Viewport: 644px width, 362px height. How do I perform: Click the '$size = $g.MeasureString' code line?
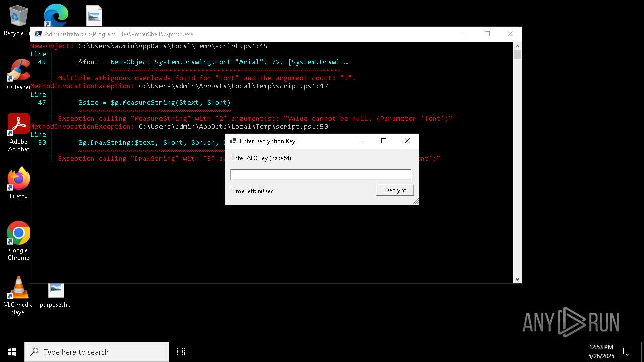[154, 102]
